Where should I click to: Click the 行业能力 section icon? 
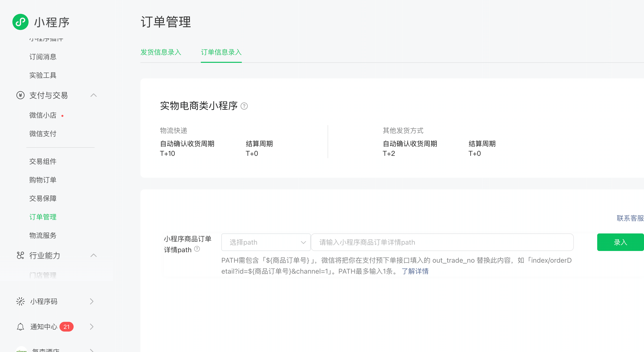coord(20,255)
